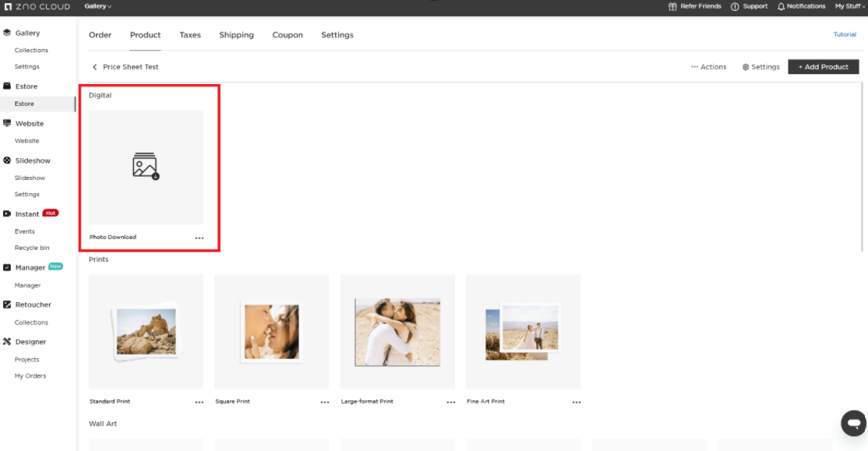Click the Photo Download product icon
Screen dimensions: 868x451
coord(146,166)
